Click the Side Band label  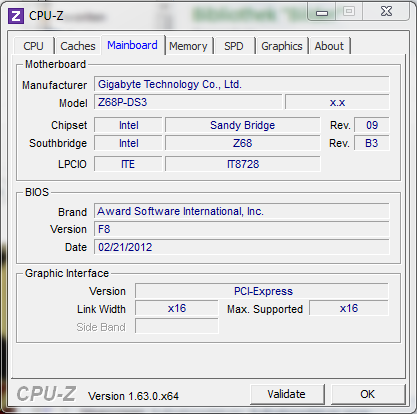click(101, 327)
